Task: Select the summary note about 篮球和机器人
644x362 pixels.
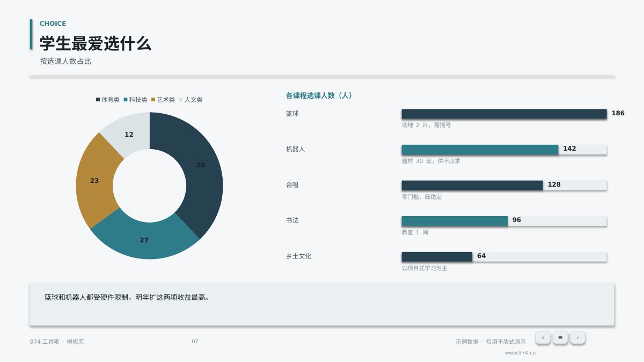Action: (322, 304)
